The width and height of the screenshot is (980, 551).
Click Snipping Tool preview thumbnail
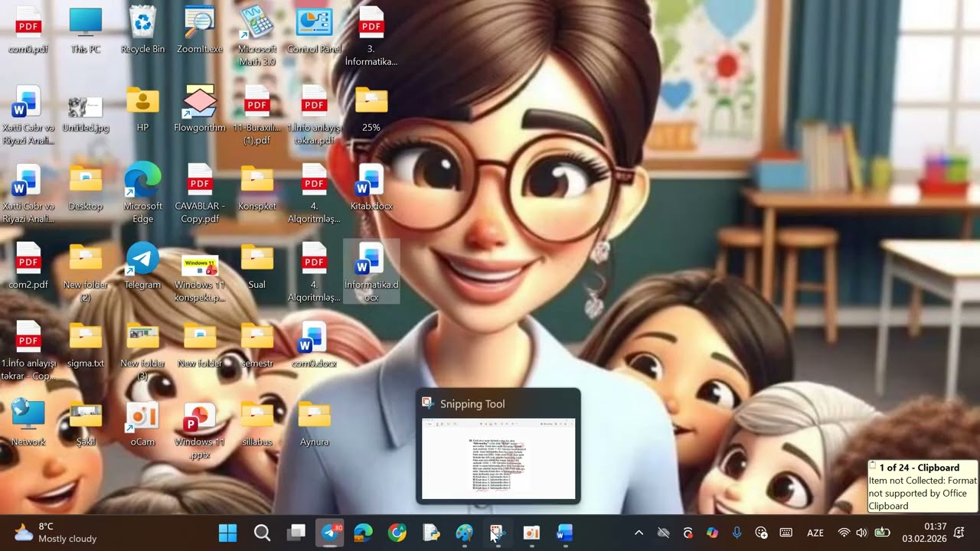[x=498, y=458]
